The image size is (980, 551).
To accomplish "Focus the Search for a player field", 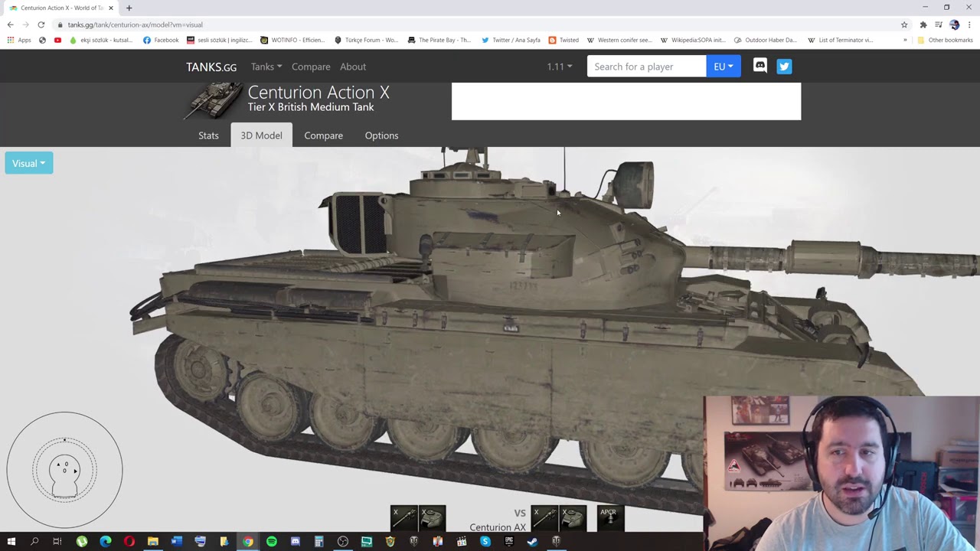I will tap(646, 67).
